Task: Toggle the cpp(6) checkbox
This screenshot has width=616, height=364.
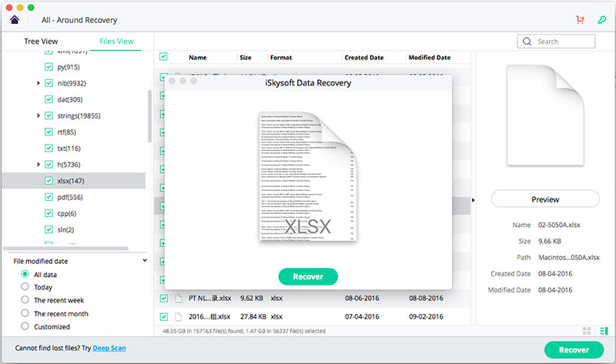Action: click(49, 213)
